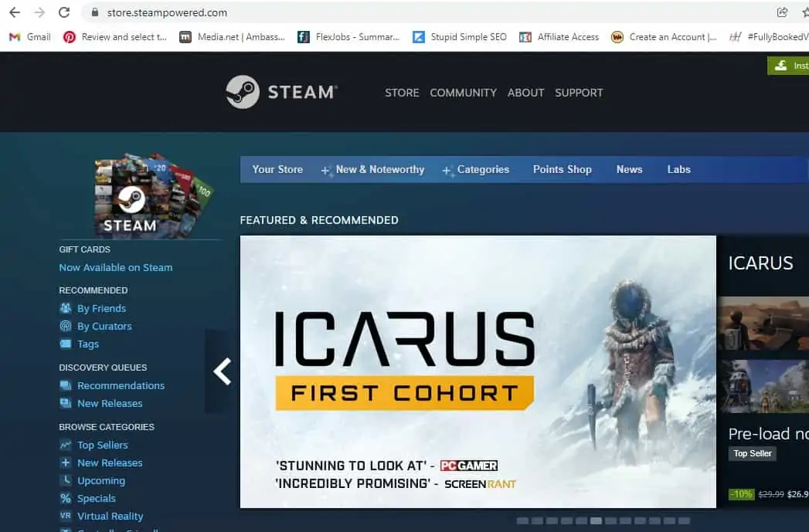Open the ABOUT page link
The width and height of the screenshot is (809, 532).
[x=525, y=93]
